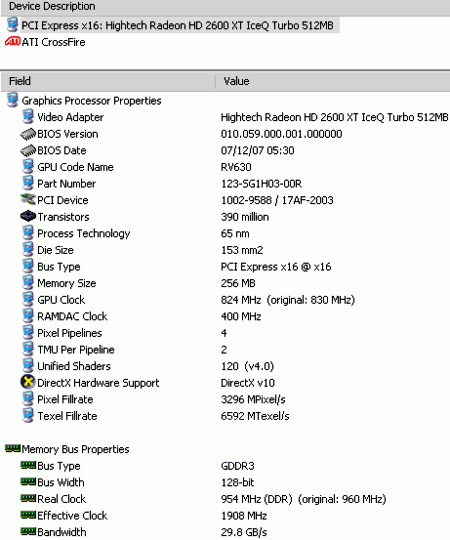
Task: Click the 120 (v4.0) shaders value
Action: [x=247, y=366]
